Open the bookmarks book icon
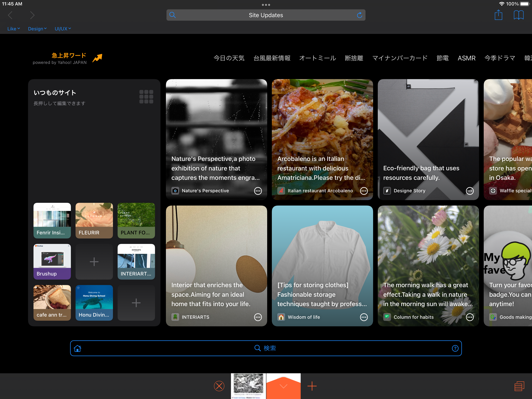Screen dimensions: 532x399 tap(518, 15)
